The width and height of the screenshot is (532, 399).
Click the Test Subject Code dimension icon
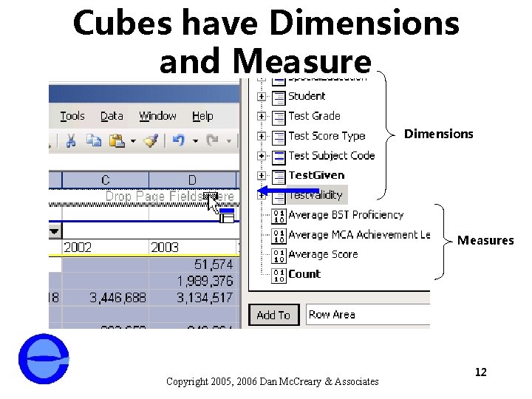279,157
